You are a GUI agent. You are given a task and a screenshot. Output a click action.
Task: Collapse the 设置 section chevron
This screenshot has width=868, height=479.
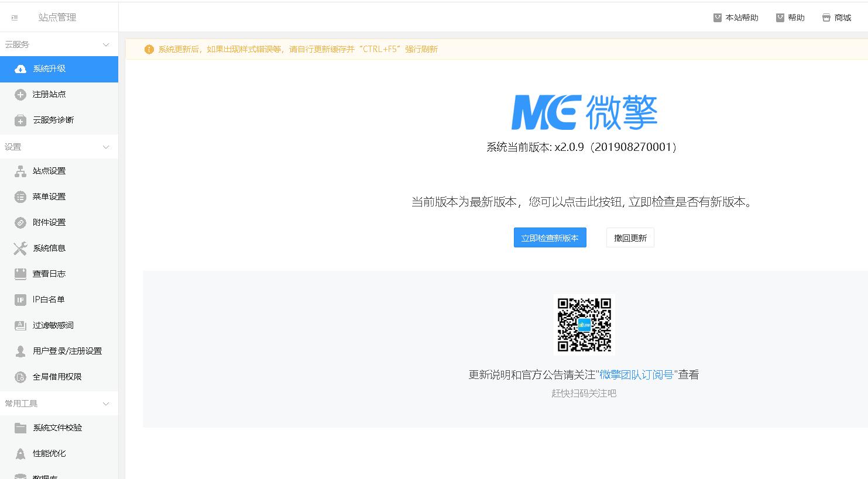click(106, 147)
